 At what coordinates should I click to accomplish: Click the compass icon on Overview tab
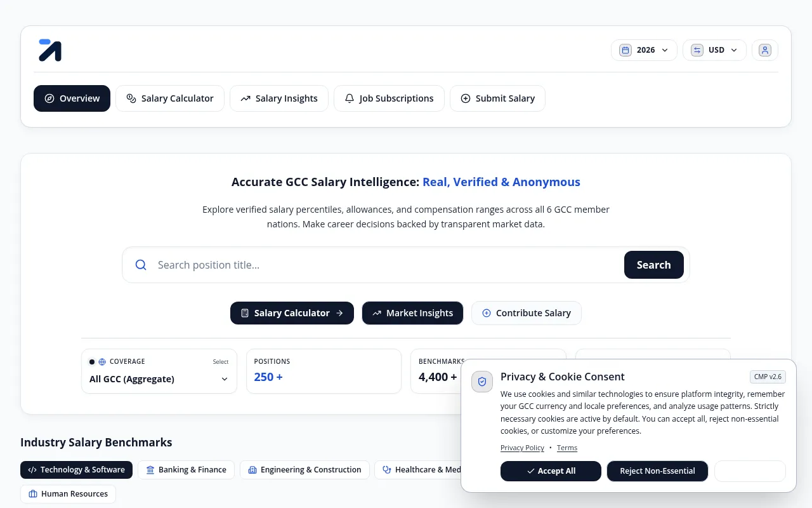[x=49, y=98]
